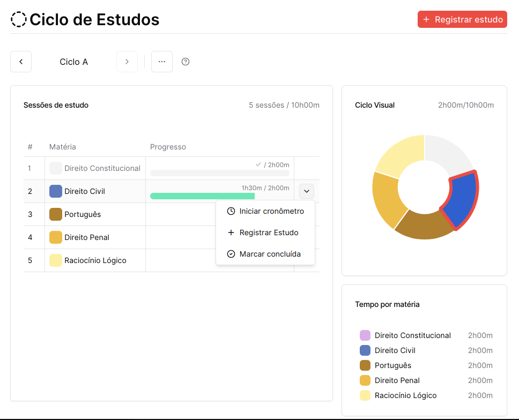The height and width of the screenshot is (420, 519).
Task: Click the plus icon in Registrar estudo button
Action: [426, 19]
